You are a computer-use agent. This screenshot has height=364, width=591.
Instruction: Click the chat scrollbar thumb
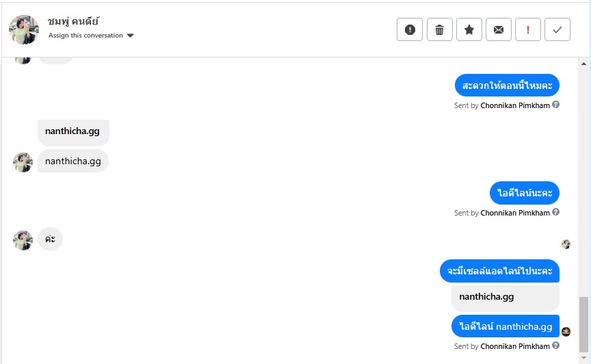pos(583,324)
